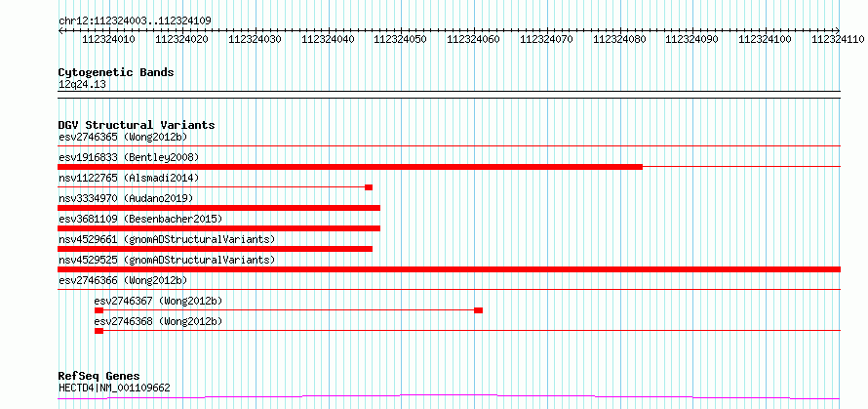Select the Cytogenetic Bands track heading
Image resolution: width=868 pixels, height=409 pixels.
click(116, 72)
